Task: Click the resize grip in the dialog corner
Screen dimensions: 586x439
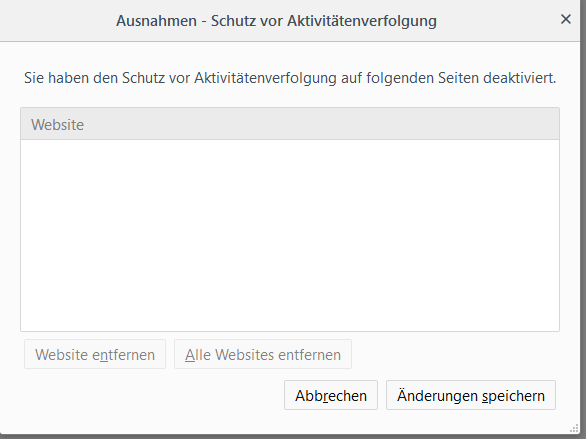Action: click(x=574, y=428)
